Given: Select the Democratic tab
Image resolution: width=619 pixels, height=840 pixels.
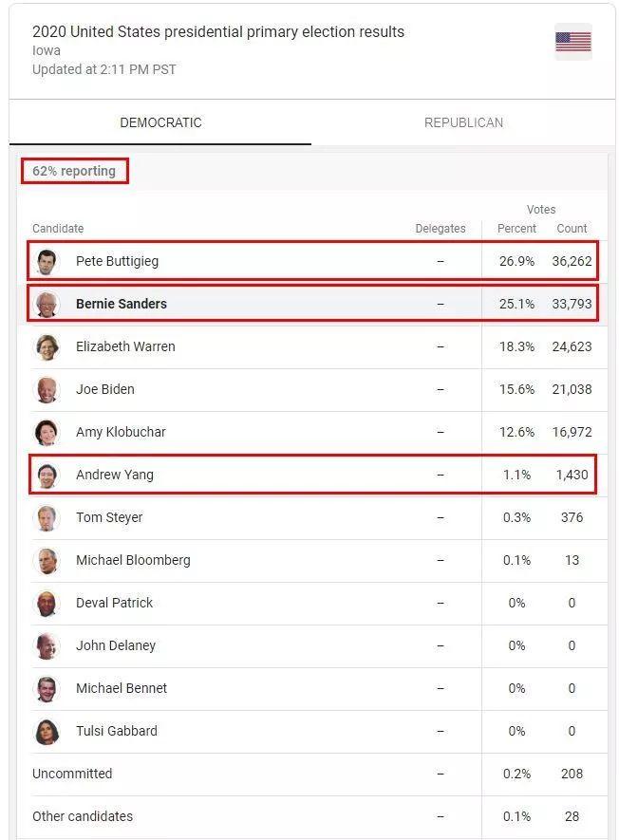Looking at the screenshot, I should point(160,122).
